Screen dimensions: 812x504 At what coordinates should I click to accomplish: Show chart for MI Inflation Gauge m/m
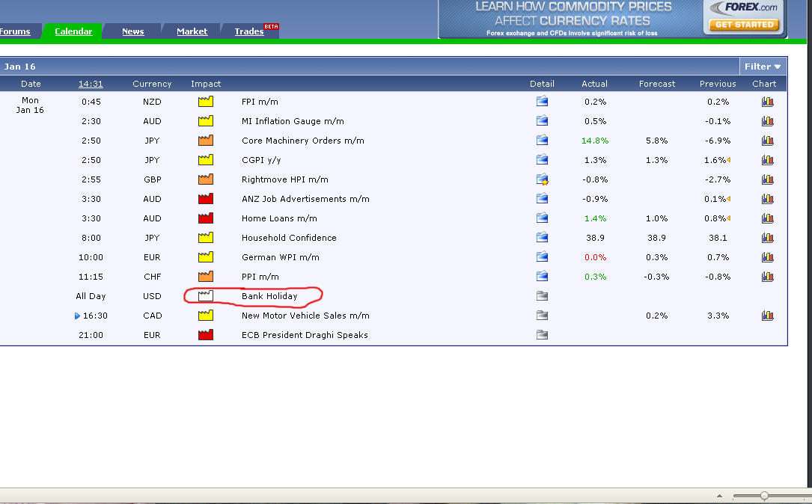point(767,121)
